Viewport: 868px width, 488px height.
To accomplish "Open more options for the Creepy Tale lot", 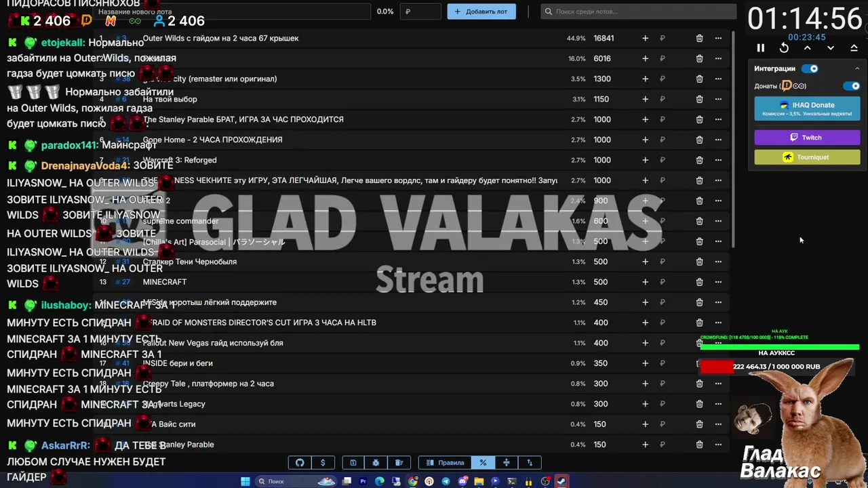I will pyautogui.click(x=718, y=384).
